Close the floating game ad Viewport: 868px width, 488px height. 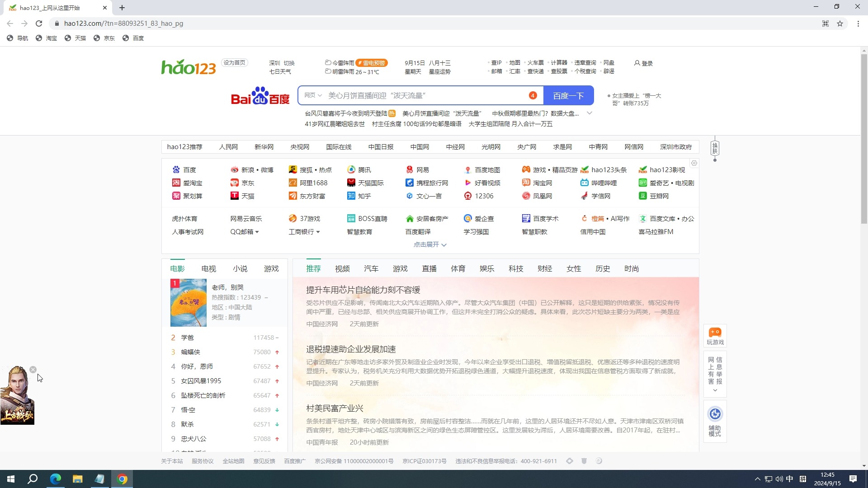33,370
